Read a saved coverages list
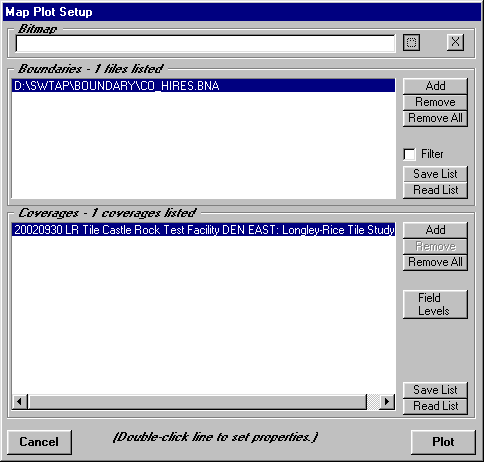The height and width of the screenshot is (462, 484). tap(435, 406)
